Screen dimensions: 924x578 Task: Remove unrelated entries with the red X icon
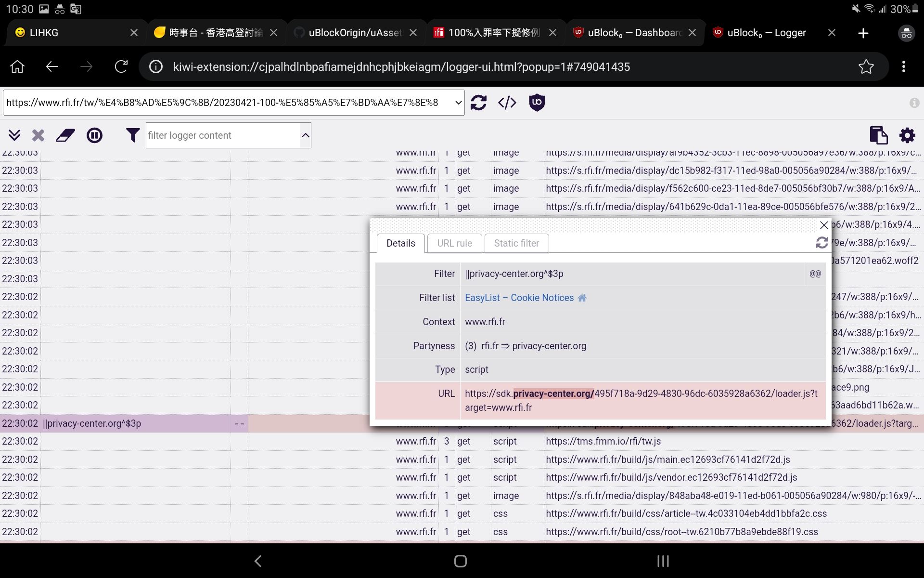click(x=38, y=135)
